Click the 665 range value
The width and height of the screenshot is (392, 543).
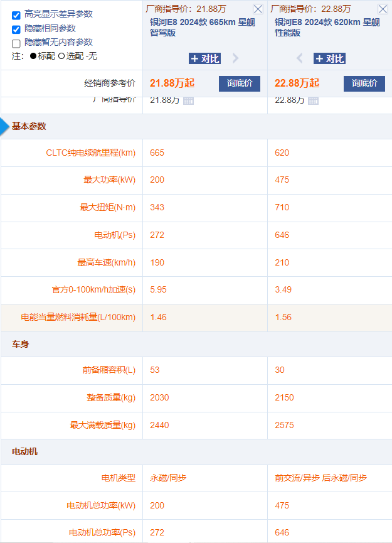(x=157, y=153)
